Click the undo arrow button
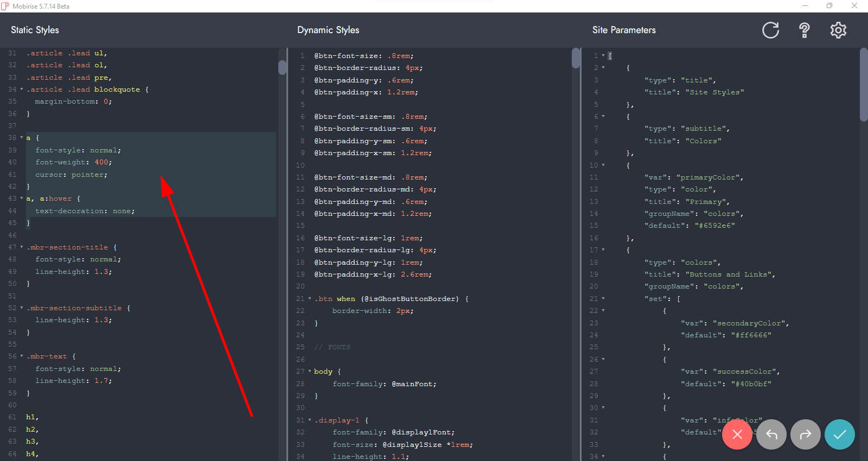 (771, 434)
